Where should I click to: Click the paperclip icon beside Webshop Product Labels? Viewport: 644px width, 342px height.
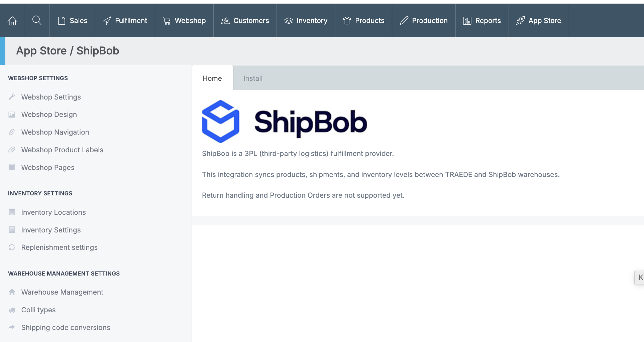[x=12, y=150]
